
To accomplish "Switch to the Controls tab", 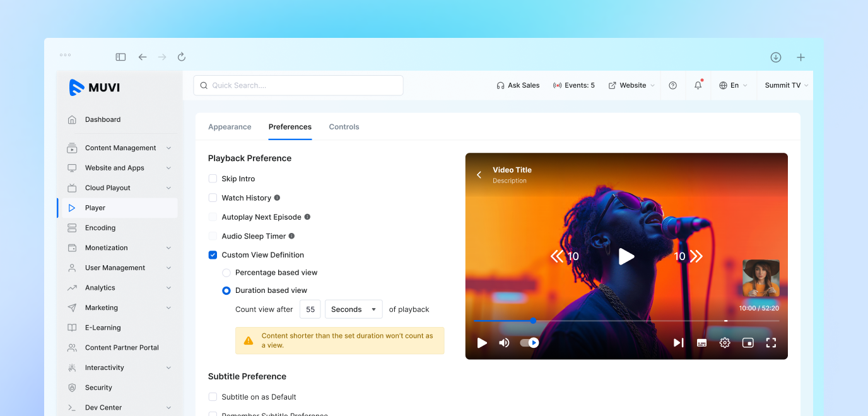I will pyautogui.click(x=344, y=127).
